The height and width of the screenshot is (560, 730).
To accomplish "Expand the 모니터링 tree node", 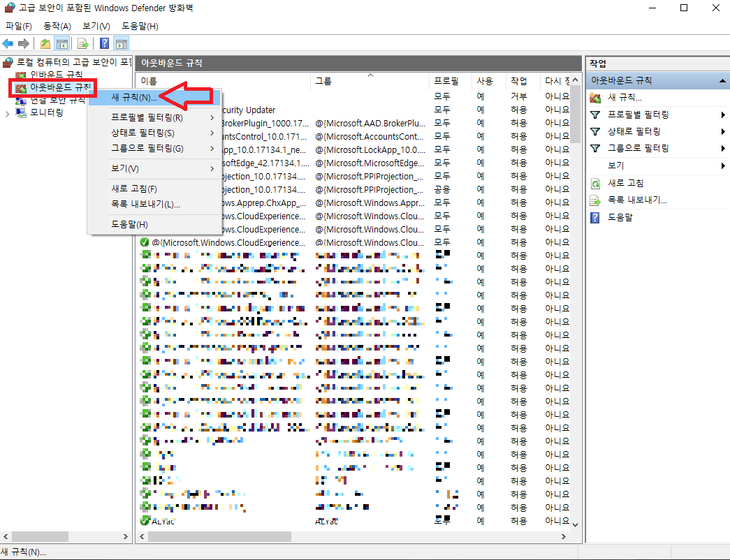I will click(x=7, y=113).
